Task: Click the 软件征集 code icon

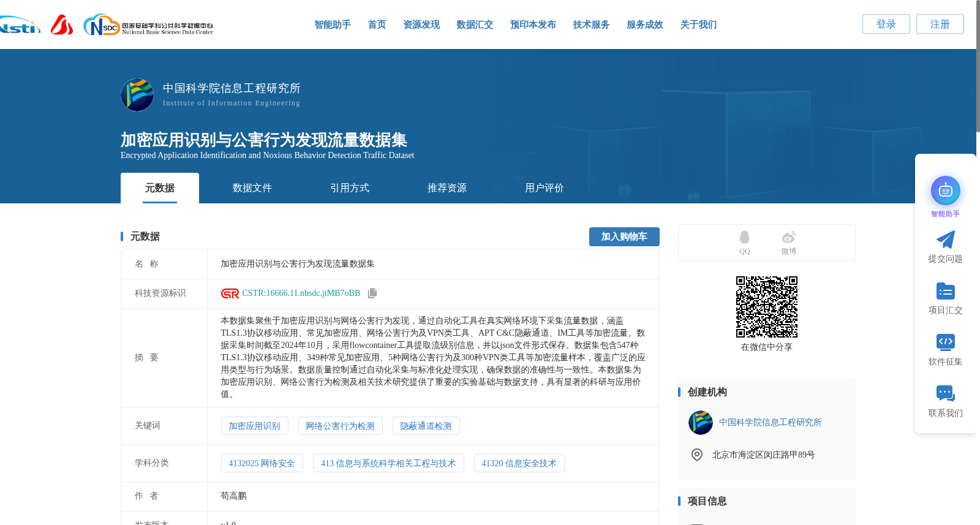Action: pyautogui.click(x=945, y=342)
